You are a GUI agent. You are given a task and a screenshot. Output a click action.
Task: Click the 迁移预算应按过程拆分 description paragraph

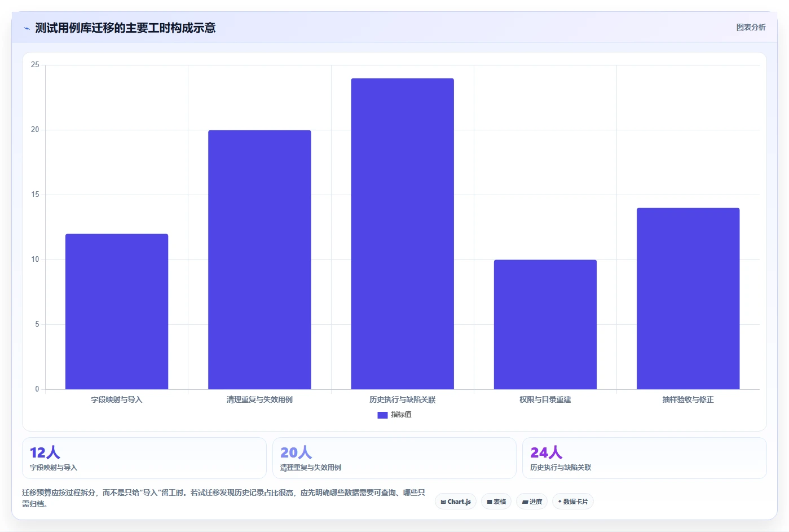224,498
